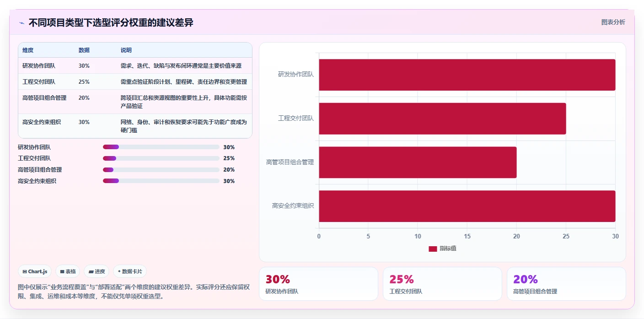The height and width of the screenshot is (319, 644).
Task: Click the 30% 研发协作团队 data card
Action: tap(318, 284)
